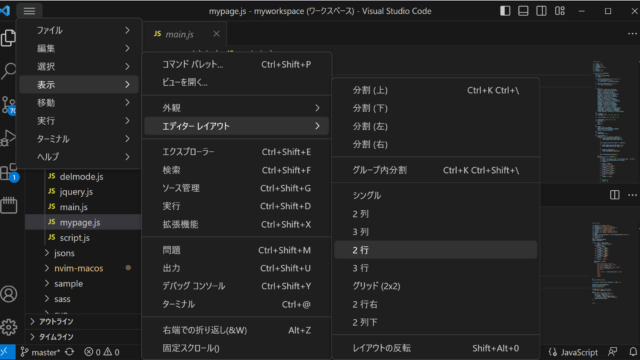Open the 実行 top-level menu
Screen dimensions: 640x360
79,120
